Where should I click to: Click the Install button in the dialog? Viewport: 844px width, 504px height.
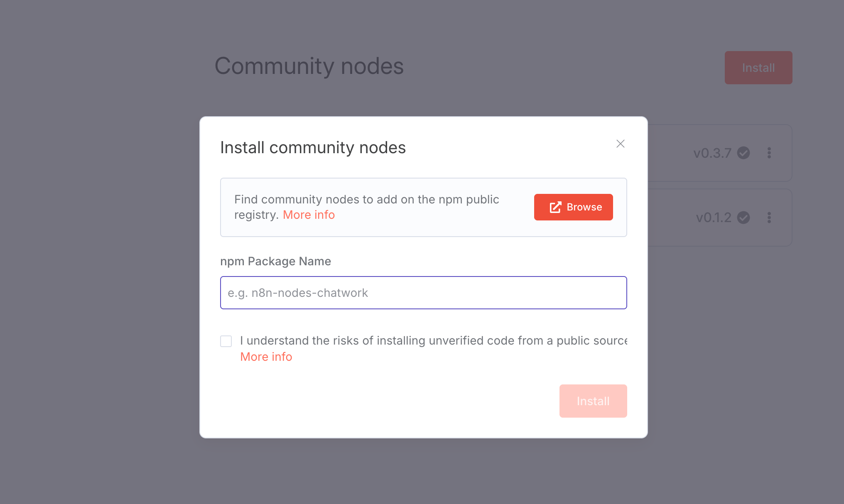click(593, 401)
